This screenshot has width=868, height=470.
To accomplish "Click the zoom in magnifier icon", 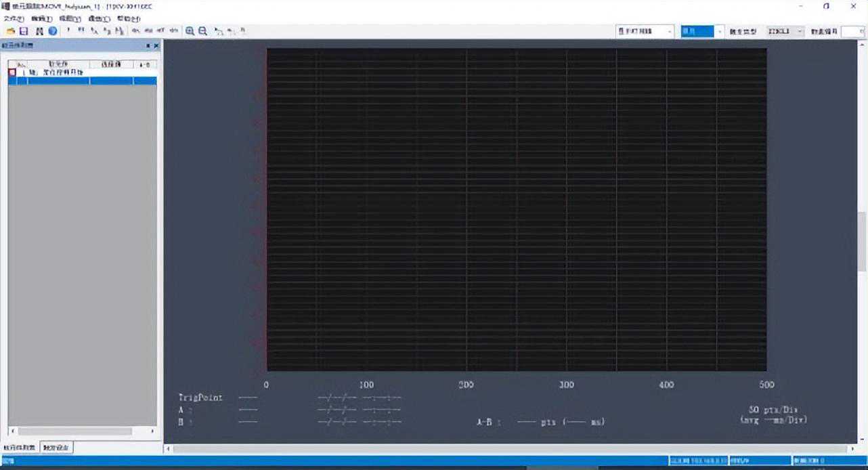I will coord(190,31).
